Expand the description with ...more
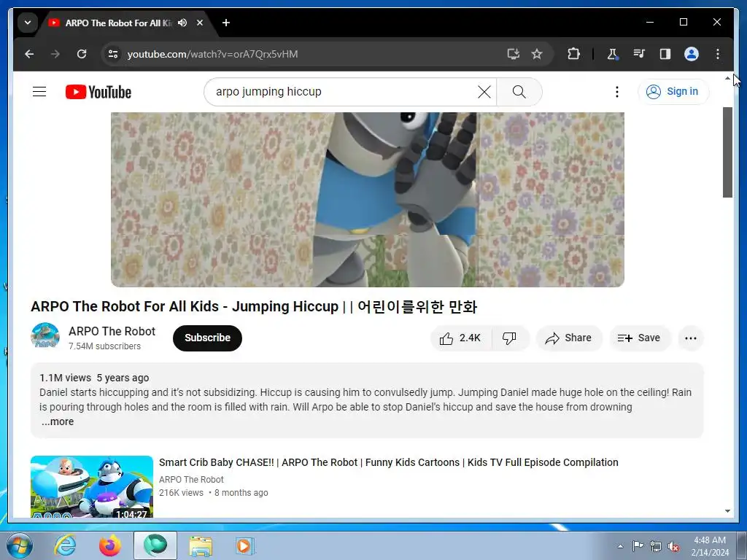Screen dimensions: 747x560 click(x=57, y=422)
